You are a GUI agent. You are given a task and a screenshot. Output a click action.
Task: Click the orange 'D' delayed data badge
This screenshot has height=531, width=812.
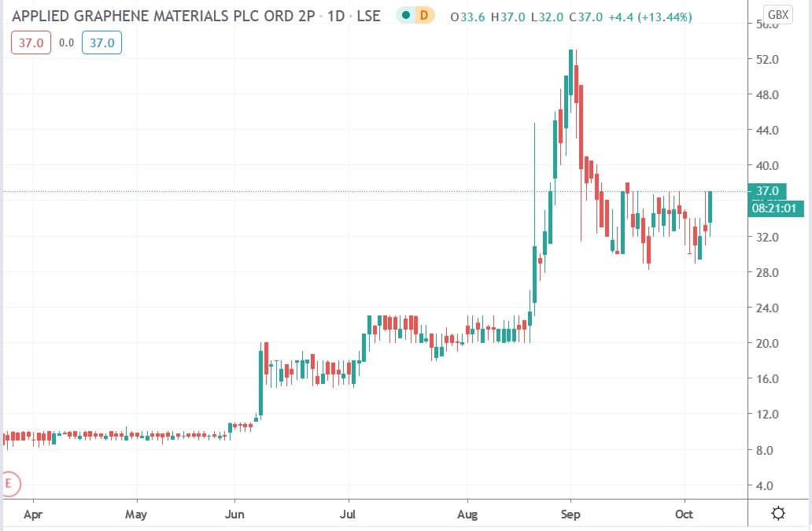tap(424, 16)
